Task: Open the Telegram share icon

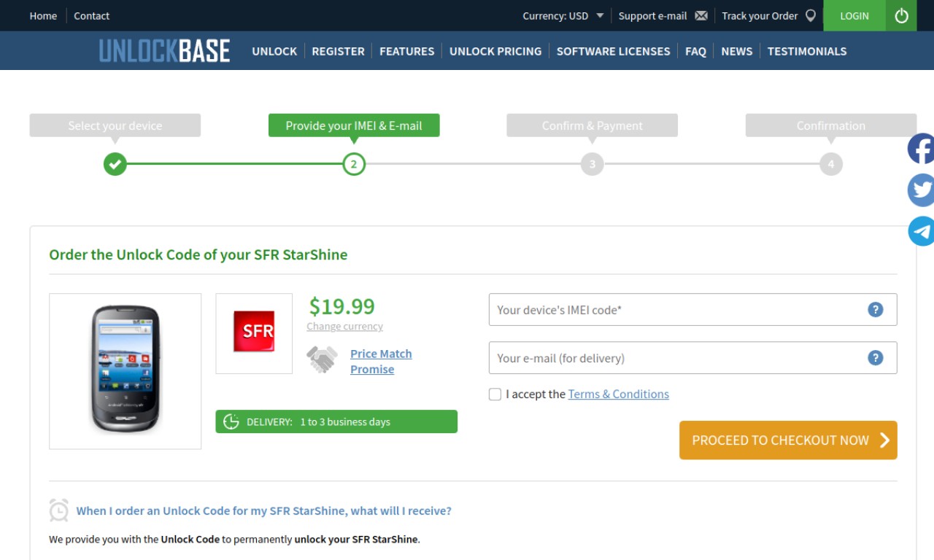Action: click(x=922, y=231)
